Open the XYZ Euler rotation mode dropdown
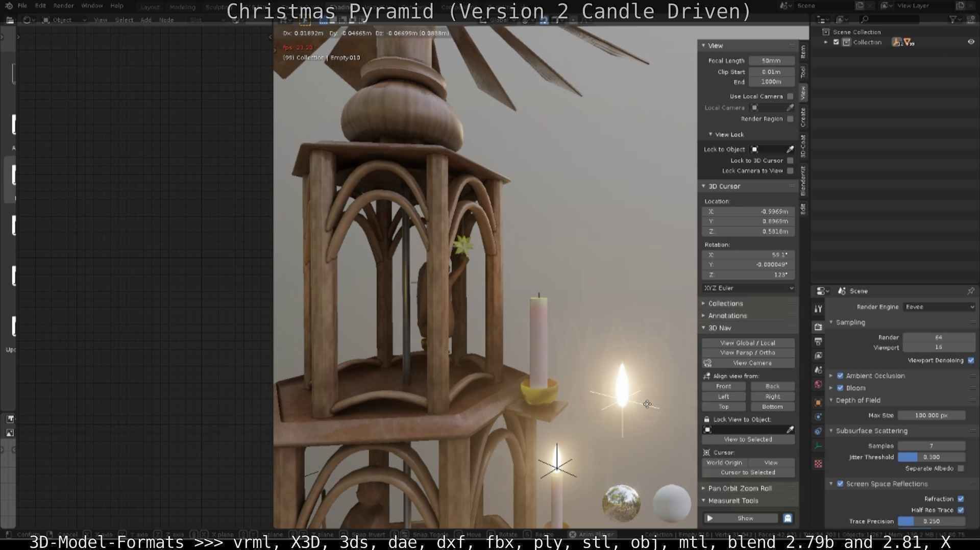Viewport: 980px width, 550px height. [748, 288]
